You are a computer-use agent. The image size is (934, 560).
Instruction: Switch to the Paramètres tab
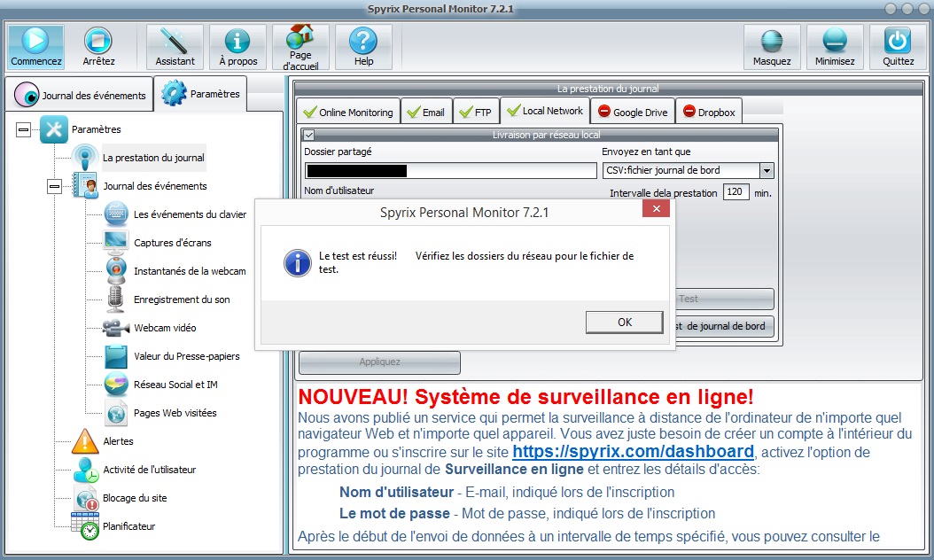click(x=201, y=94)
